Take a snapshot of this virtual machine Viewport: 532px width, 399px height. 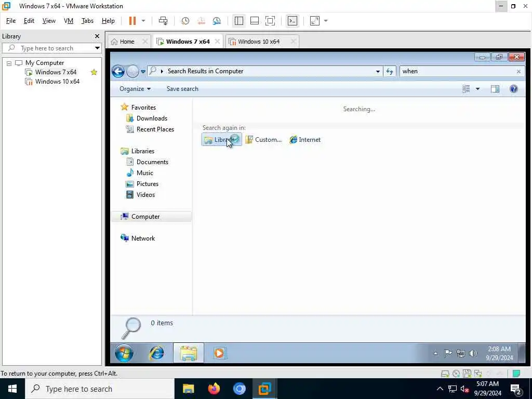pyautogui.click(x=185, y=21)
